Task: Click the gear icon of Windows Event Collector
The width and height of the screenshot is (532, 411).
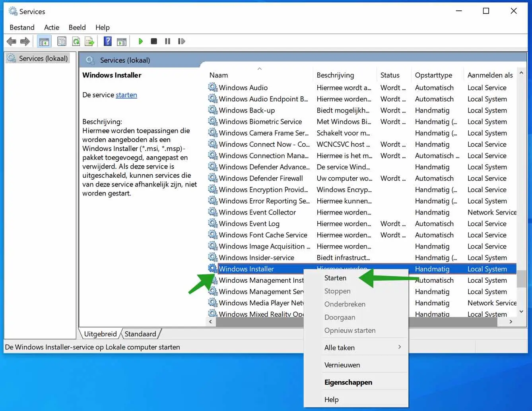Action: tap(213, 212)
